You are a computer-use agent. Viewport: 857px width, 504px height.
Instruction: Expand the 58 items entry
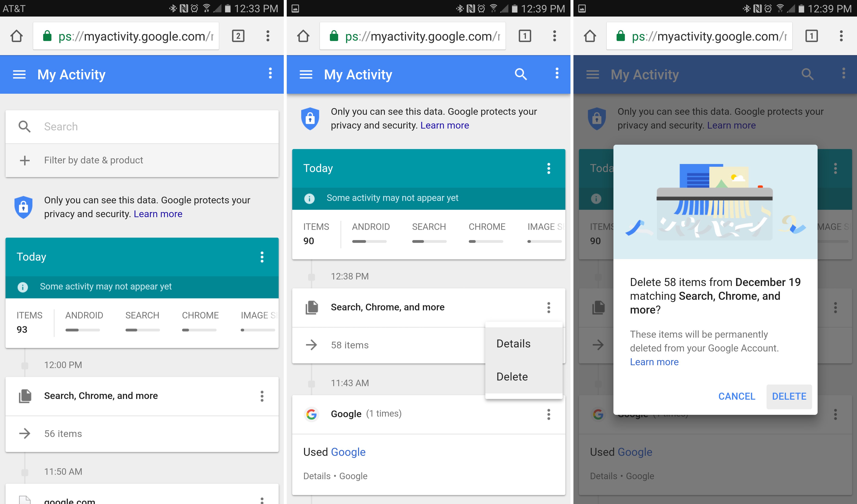[350, 345]
